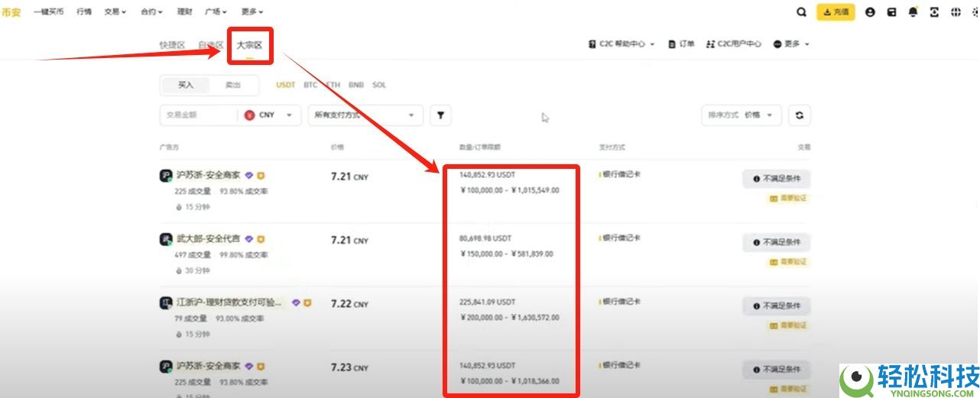Click 需要验证 tag in 武大郎-安全代言 row

(788, 262)
